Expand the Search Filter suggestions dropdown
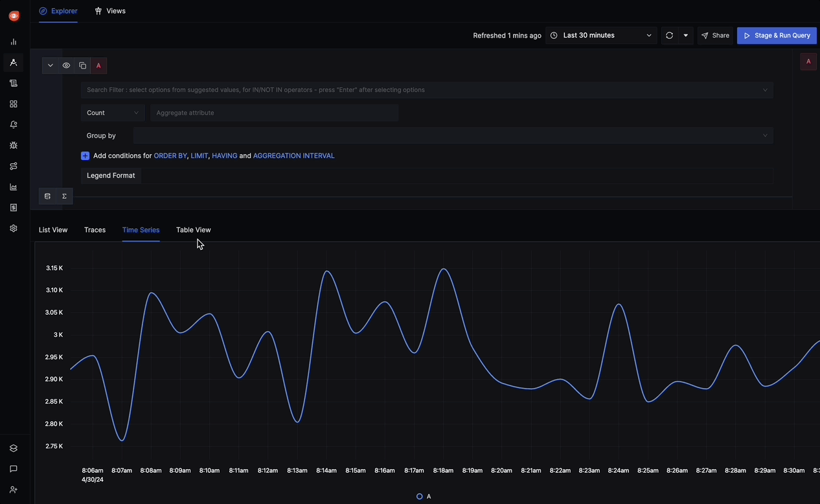 tap(765, 90)
